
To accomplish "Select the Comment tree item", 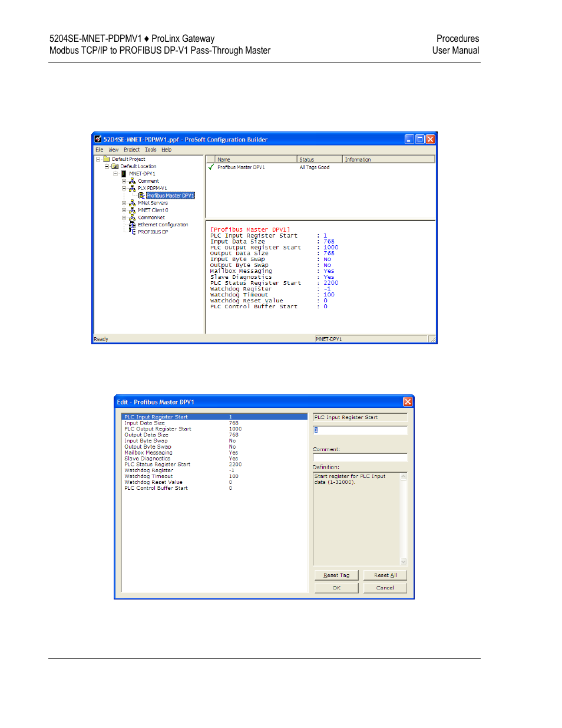I will pyautogui.click(x=148, y=181).
